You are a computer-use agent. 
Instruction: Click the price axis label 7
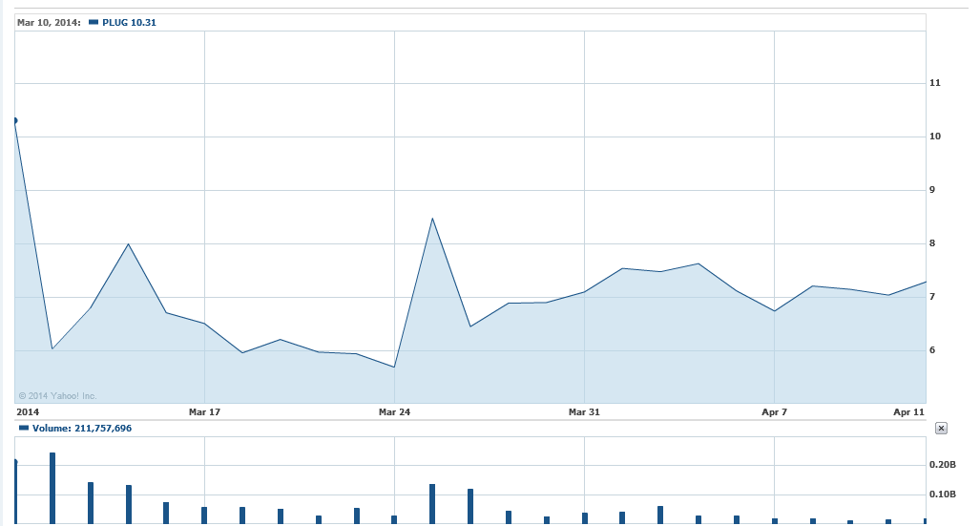point(932,297)
